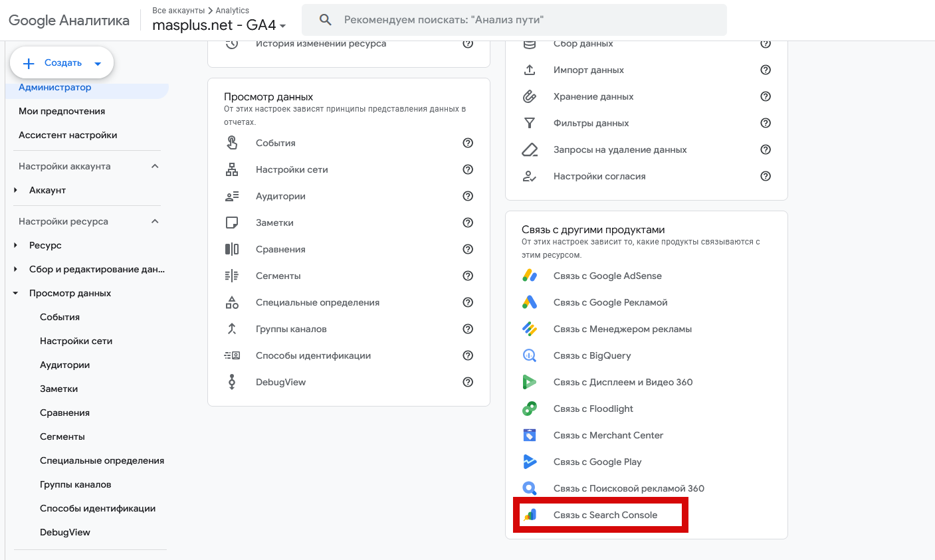Click the data filters funnel icon
Image resolution: width=935 pixels, height=560 pixels.
pyautogui.click(x=530, y=123)
